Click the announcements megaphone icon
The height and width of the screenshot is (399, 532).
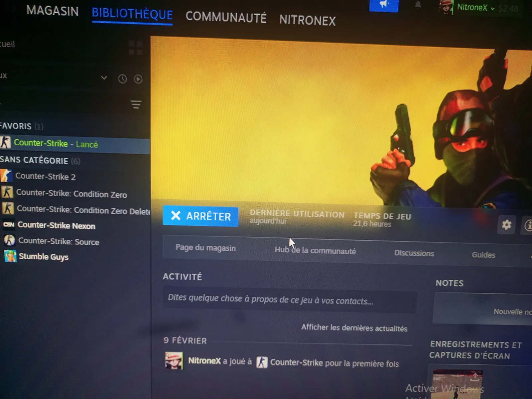pos(383,5)
